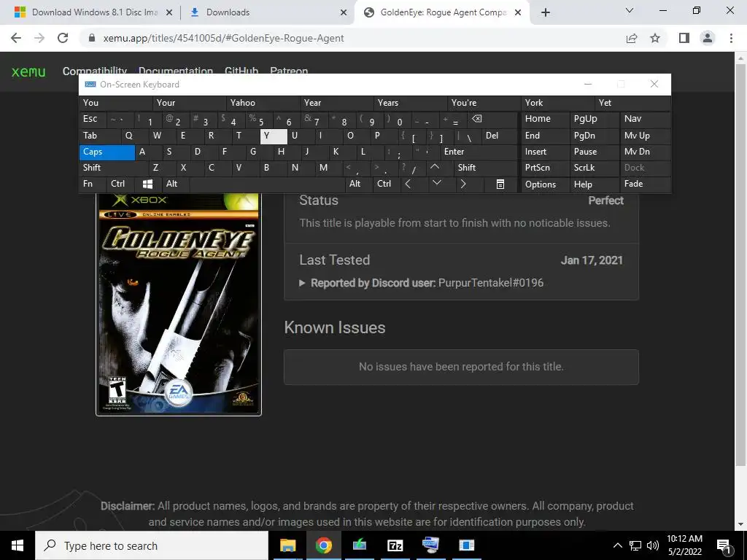
Task: Click the right arrow key on keyboard
Action: click(x=463, y=184)
